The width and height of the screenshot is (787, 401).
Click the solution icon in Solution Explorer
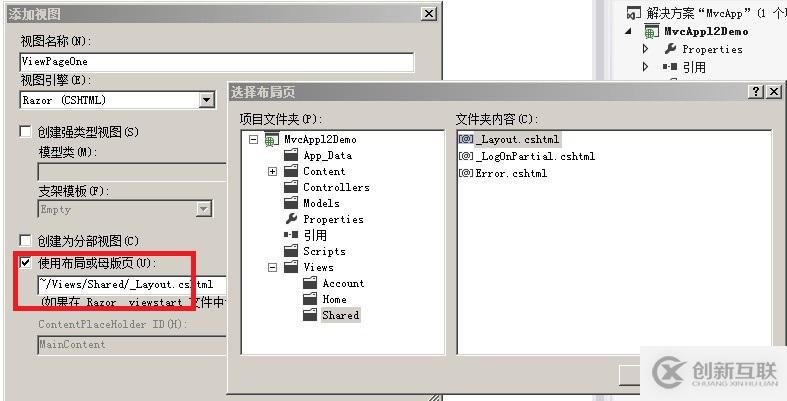pyautogui.click(x=634, y=13)
